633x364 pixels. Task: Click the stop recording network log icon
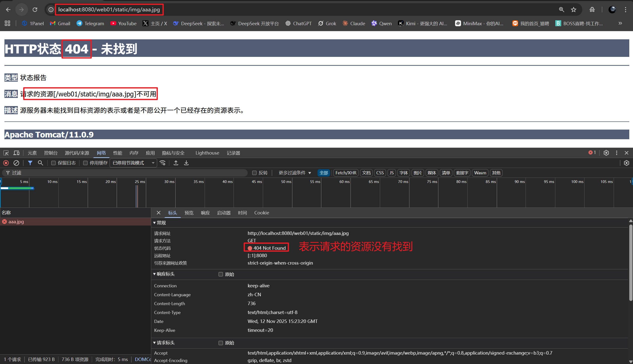click(x=6, y=163)
